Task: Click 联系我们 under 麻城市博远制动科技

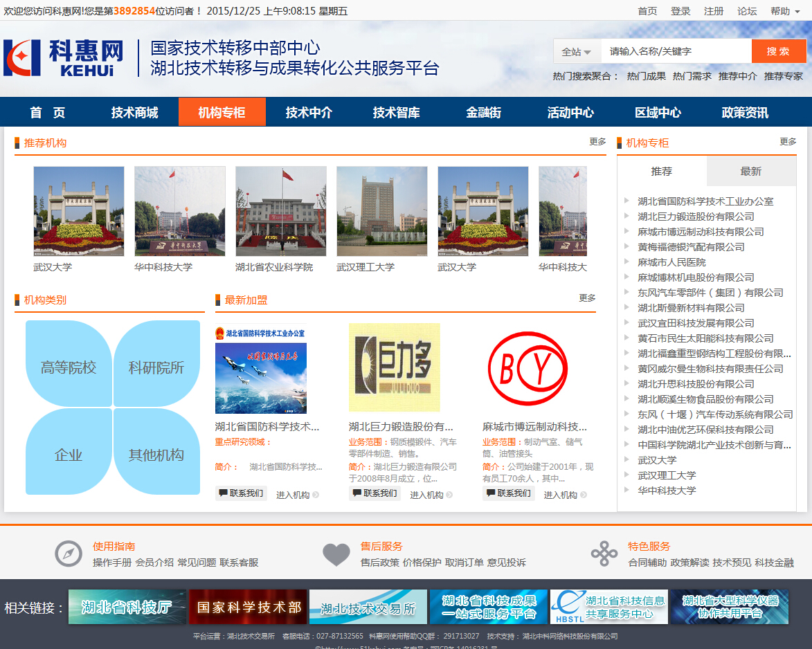Action: [509, 493]
